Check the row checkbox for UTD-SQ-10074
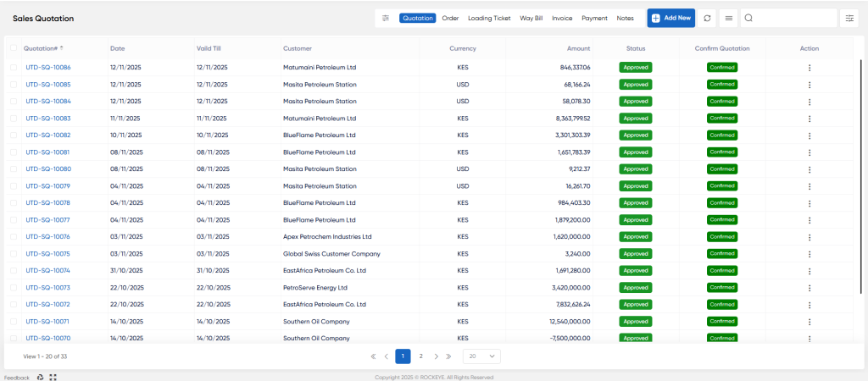 pos(14,271)
